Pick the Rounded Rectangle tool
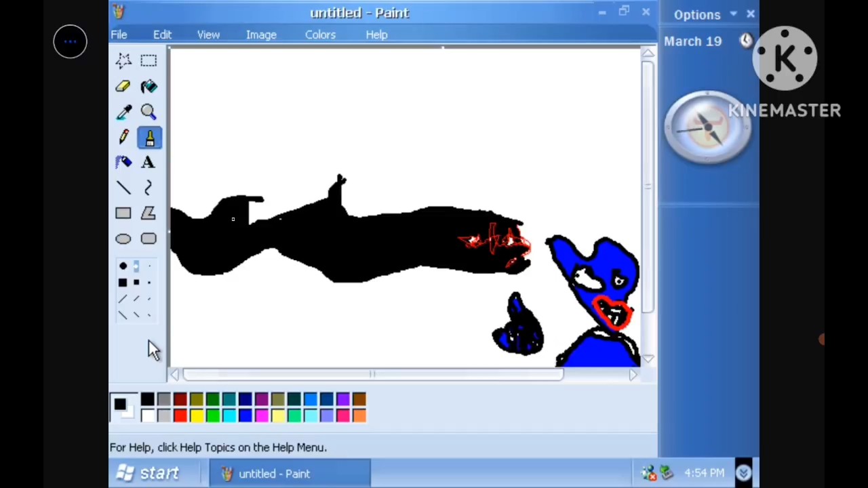 [x=149, y=239]
